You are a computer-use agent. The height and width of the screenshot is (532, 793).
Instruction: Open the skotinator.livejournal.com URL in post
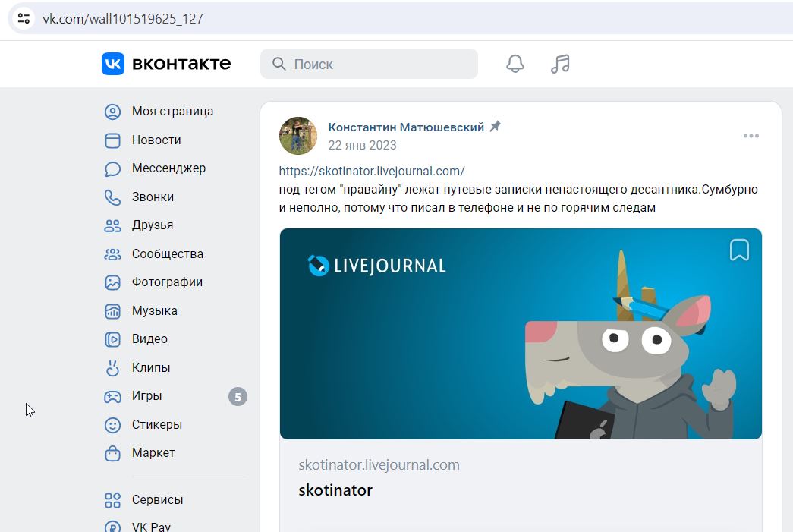point(372,172)
